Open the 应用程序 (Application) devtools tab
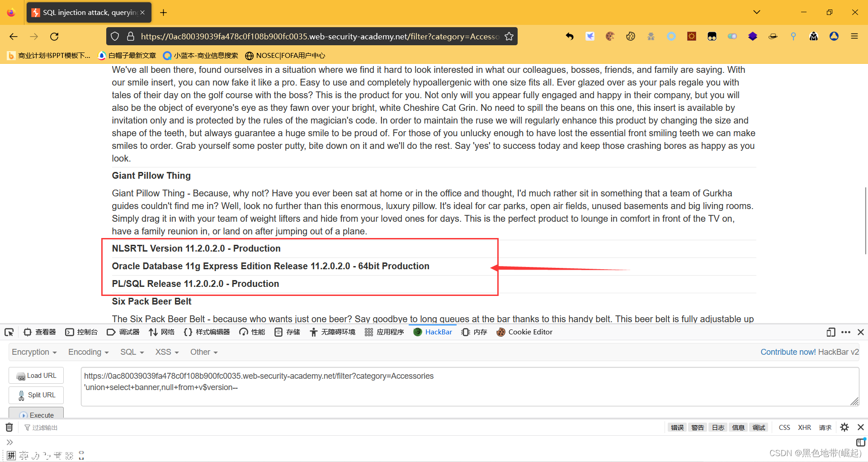The width and height of the screenshot is (868, 462). point(384,332)
